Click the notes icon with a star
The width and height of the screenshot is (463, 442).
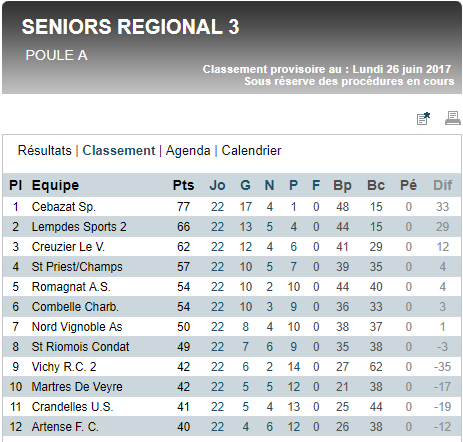point(423,119)
